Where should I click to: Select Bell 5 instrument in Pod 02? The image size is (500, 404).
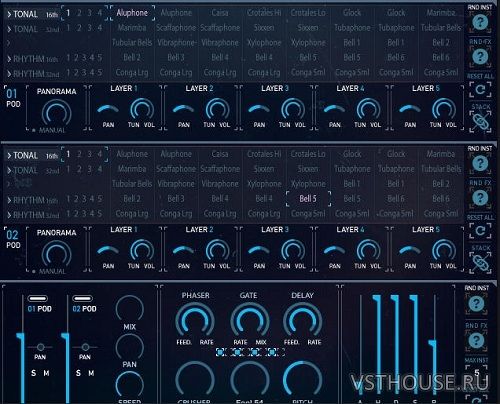pyautogui.click(x=308, y=199)
